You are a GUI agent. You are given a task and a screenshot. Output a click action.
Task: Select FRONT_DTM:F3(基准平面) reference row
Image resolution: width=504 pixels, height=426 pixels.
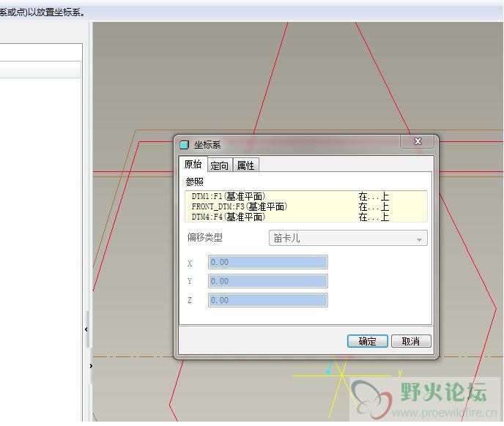(x=305, y=206)
